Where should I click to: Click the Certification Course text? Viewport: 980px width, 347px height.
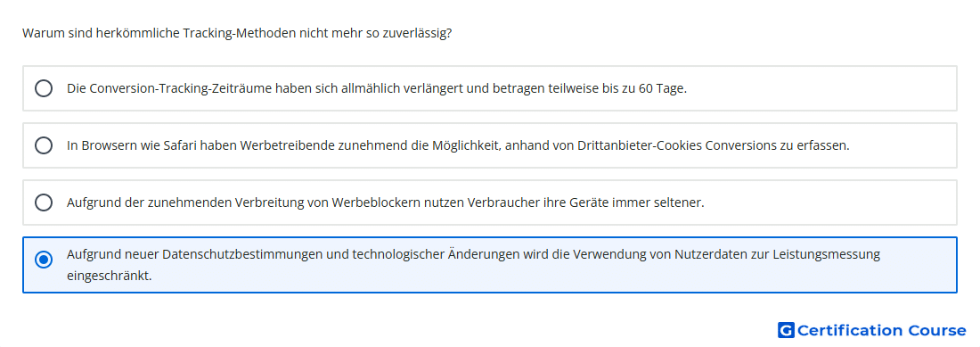[x=881, y=330]
